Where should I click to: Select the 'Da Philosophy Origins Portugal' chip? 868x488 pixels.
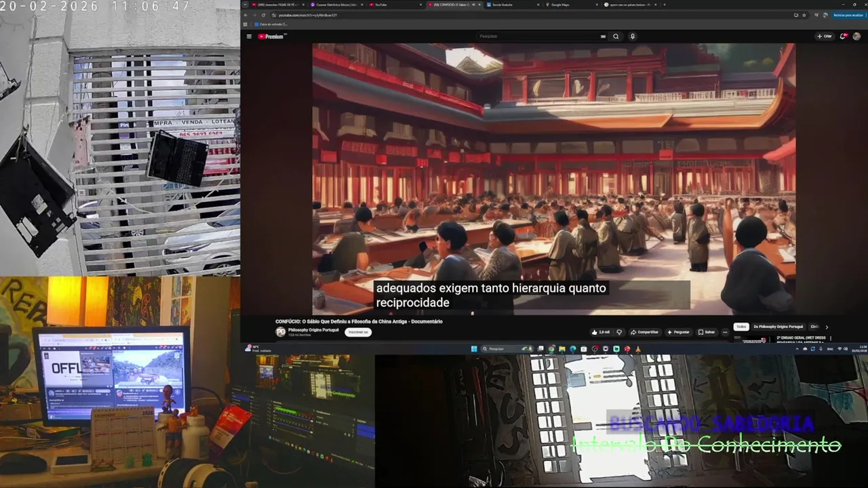778,327
